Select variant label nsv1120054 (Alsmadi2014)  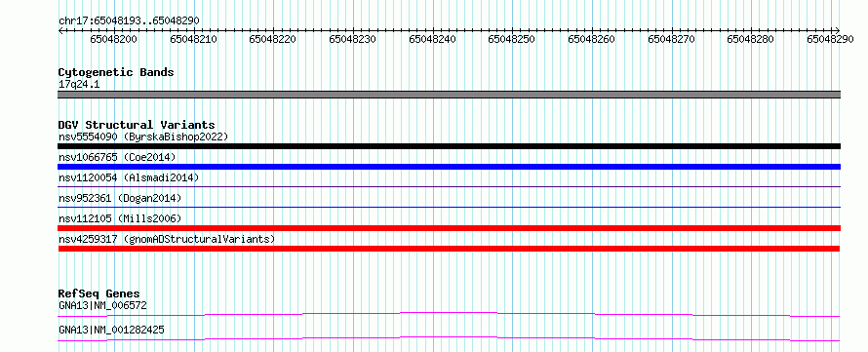pos(129,177)
